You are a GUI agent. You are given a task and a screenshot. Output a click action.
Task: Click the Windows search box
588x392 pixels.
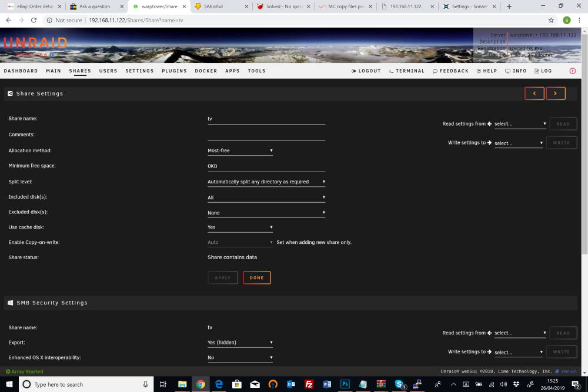pyautogui.click(x=86, y=384)
